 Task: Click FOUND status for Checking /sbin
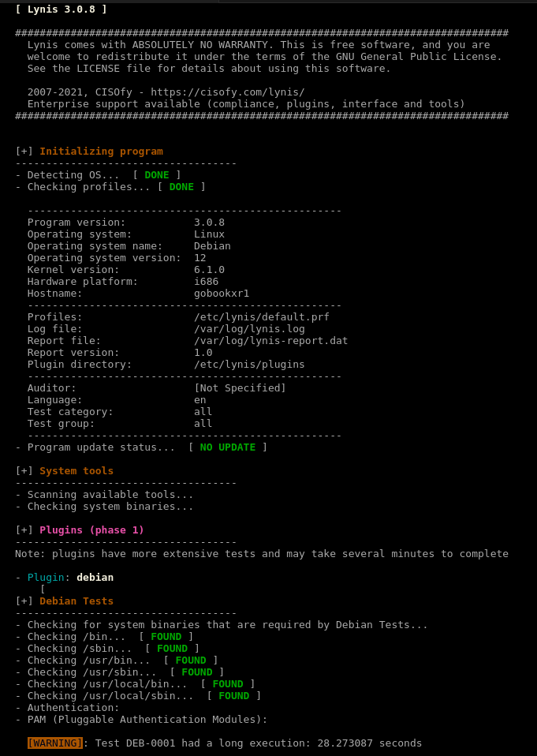[173, 649]
